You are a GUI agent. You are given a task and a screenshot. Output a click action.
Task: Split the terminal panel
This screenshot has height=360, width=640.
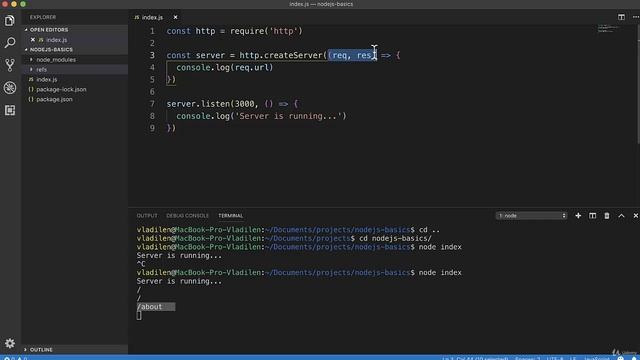[x=592, y=216]
